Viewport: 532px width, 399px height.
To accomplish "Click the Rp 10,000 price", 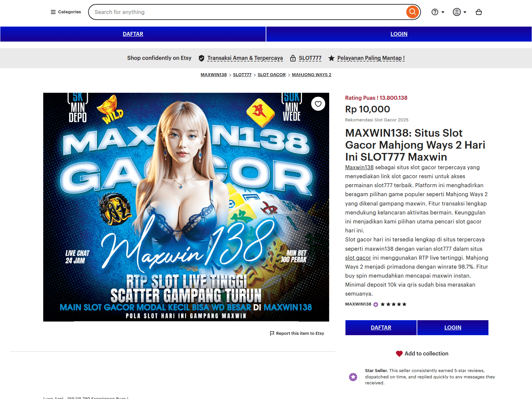I will [x=367, y=109].
